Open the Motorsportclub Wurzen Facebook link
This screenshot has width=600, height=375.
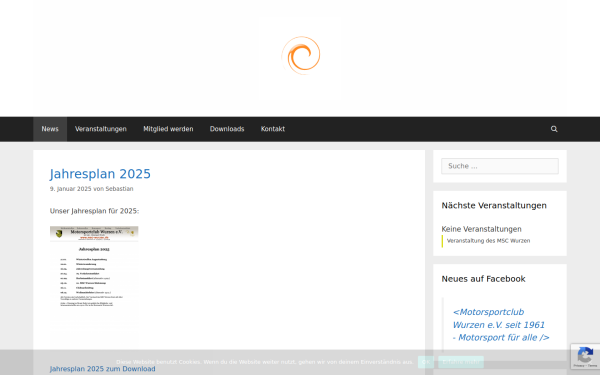click(501, 325)
